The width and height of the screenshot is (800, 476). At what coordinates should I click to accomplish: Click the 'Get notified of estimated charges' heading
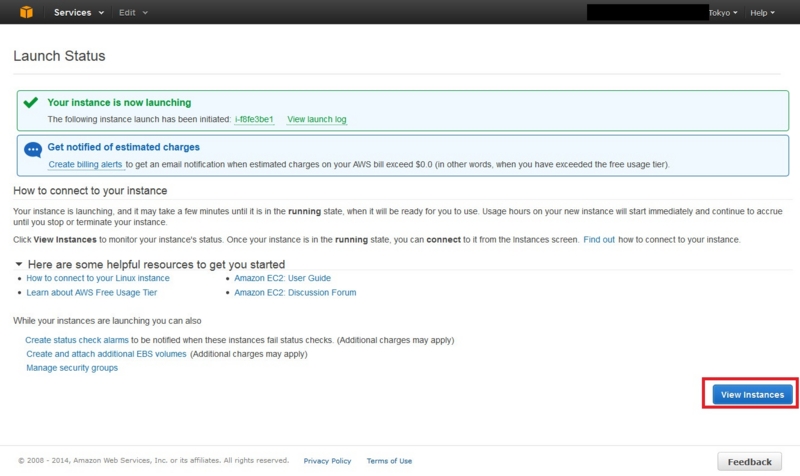(123, 147)
